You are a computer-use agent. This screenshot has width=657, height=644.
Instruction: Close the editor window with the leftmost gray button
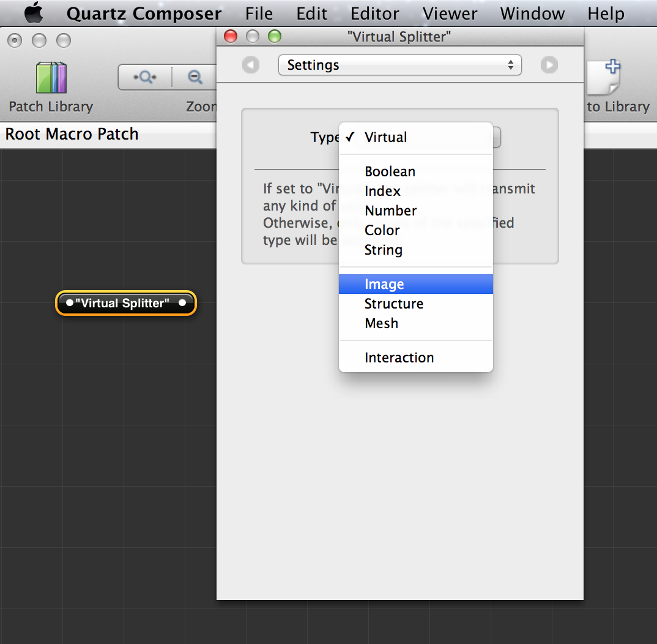click(x=15, y=40)
